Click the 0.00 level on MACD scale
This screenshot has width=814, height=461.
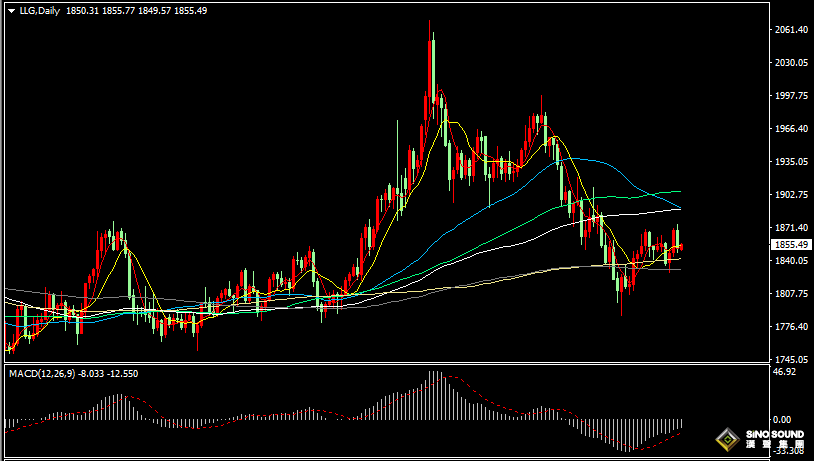point(782,419)
